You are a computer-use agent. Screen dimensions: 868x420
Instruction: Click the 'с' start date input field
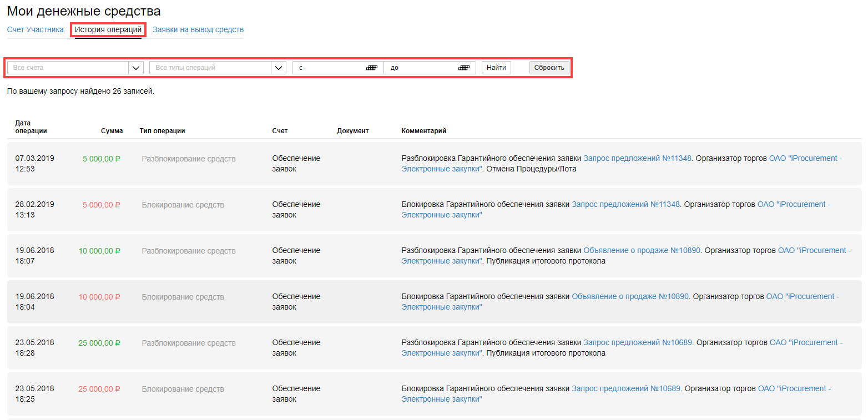(330, 68)
